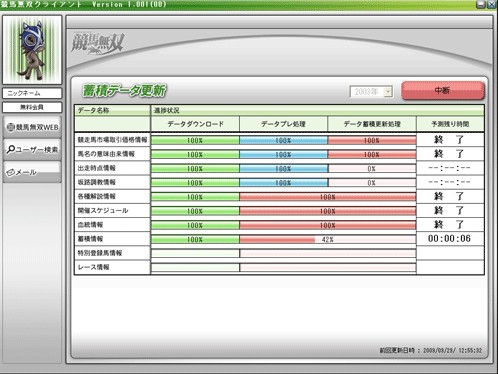Minimize the client window
The image size is (498, 374).
(x=480, y=4)
